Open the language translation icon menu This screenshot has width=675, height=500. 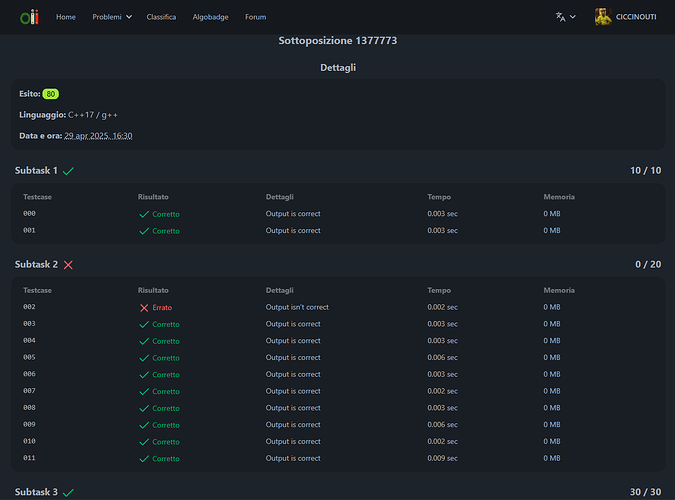(560, 17)
